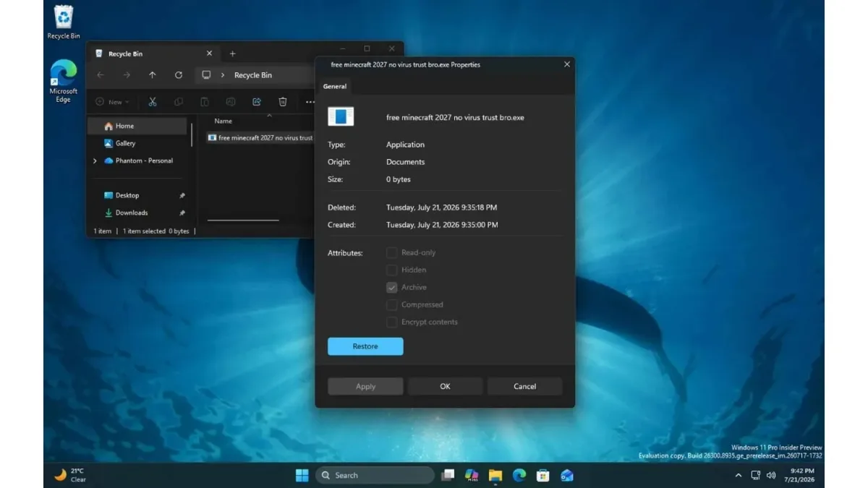Click the address bar breadcrumb chevron
Viewport: 868px width, 488px height.
[222, 75]
